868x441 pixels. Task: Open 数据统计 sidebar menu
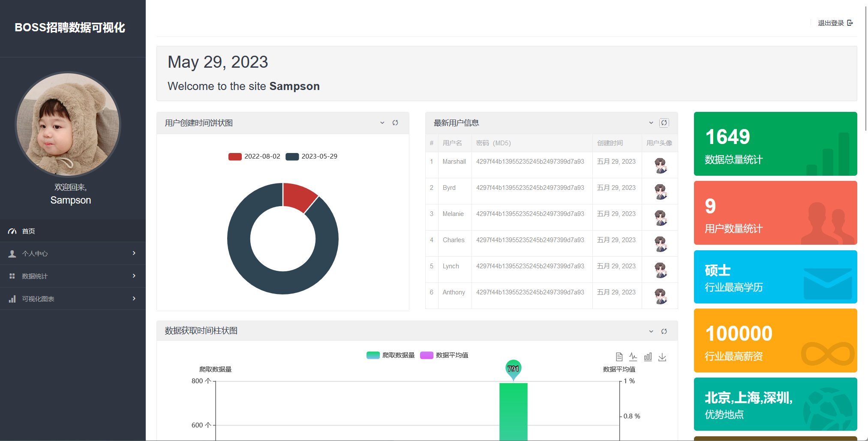coord(73,276)
